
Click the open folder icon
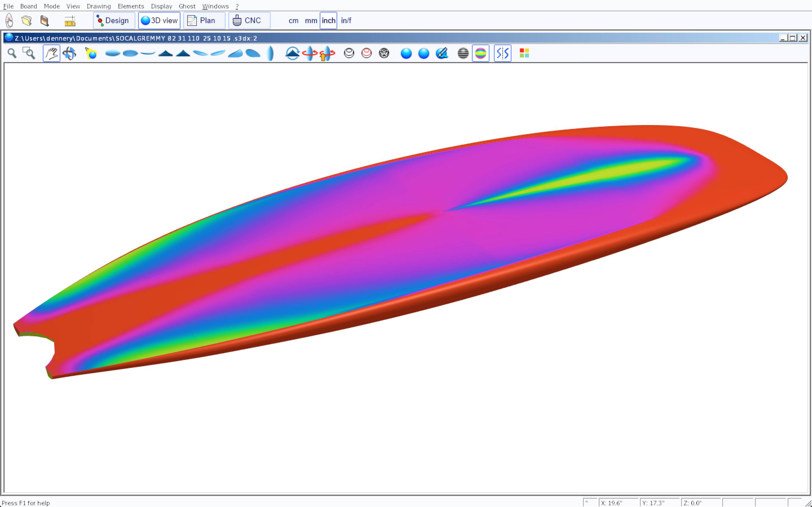(27, 21)
